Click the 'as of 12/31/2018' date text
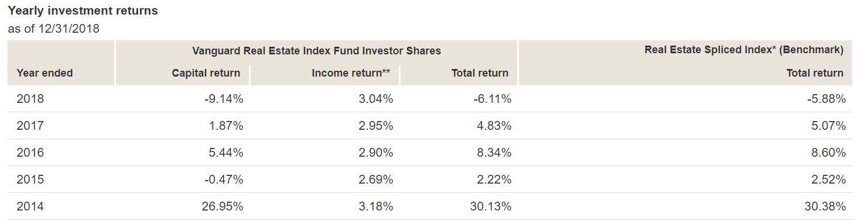This screenshot has width=868, height=221. (x=53, y=29)
